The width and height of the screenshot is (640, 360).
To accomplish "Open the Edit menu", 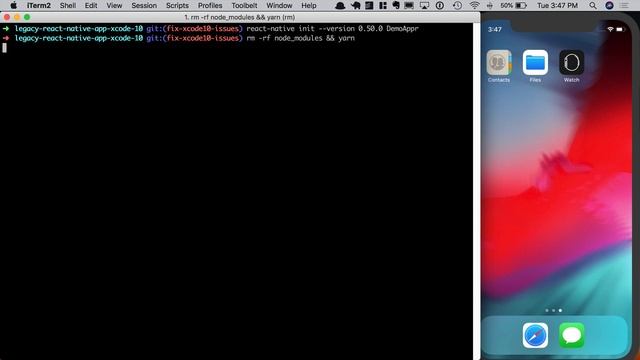I will (x=91, y=5).
